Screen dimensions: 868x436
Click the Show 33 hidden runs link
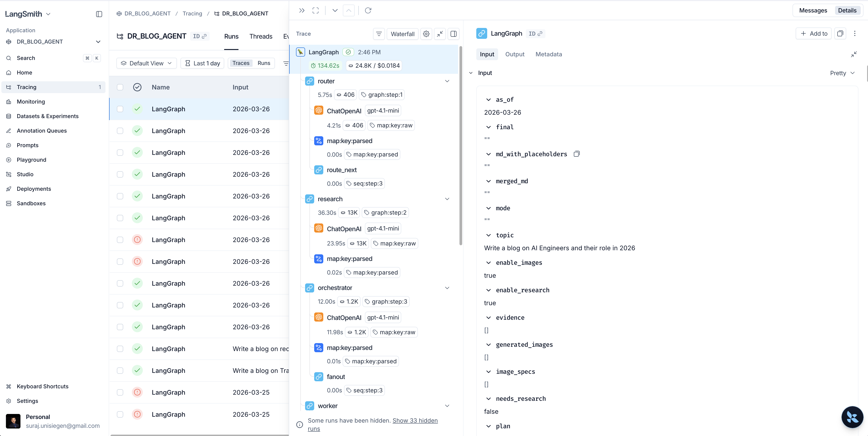click(x=415, y=420)
